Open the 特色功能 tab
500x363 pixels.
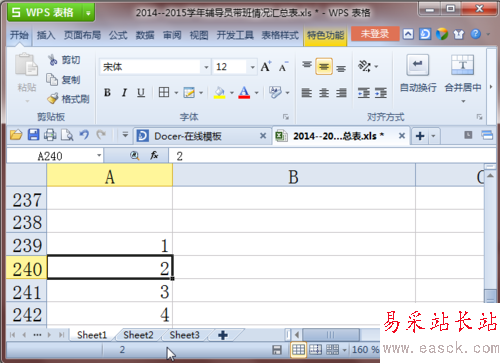[x=325, y=35]
